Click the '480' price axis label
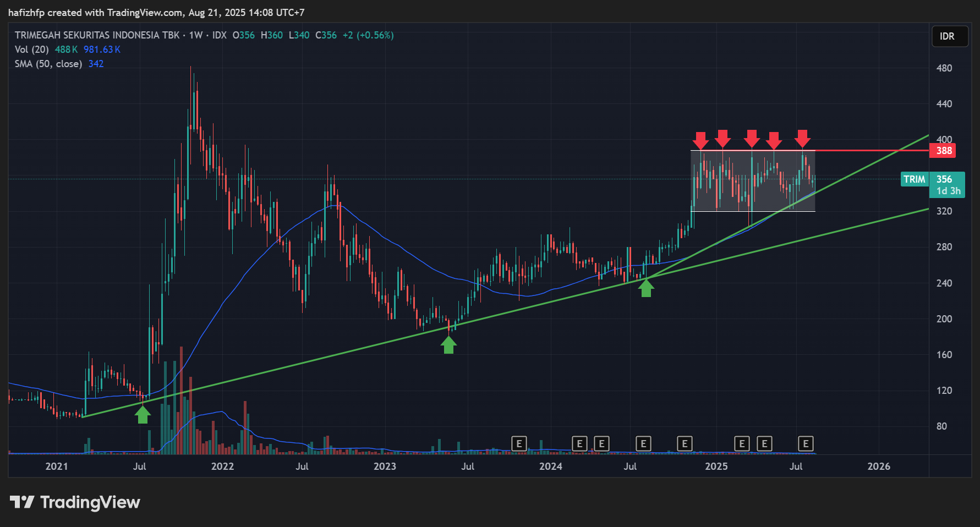Screen dimensions: 980x527 pos(944,68)
